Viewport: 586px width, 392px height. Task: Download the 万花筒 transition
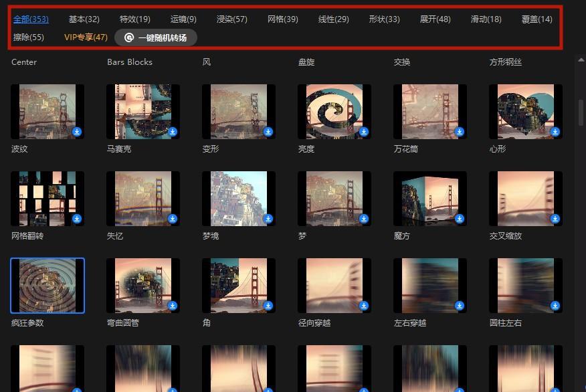coord(460,132)
